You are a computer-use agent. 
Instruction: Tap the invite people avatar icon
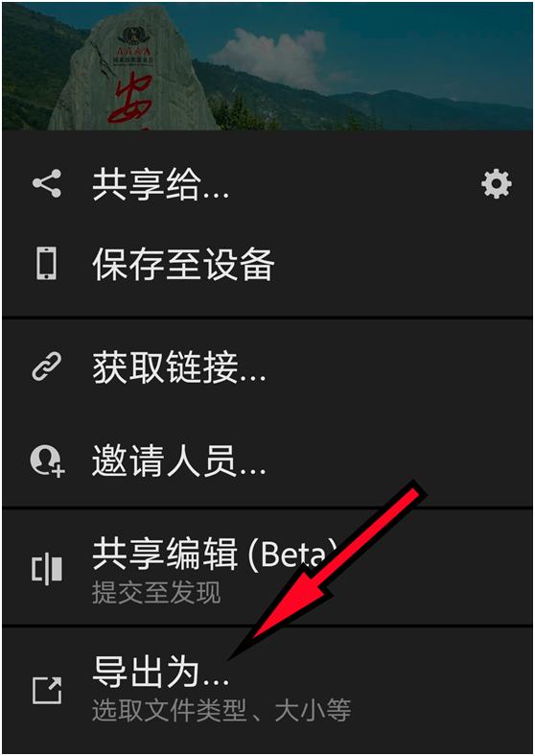[x=47, y=461]
